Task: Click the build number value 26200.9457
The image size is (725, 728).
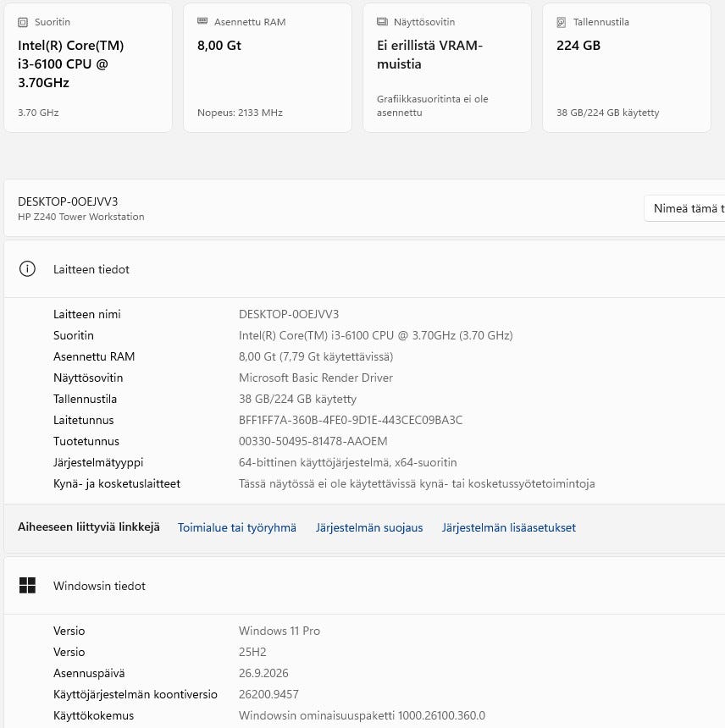Action: 268,694
